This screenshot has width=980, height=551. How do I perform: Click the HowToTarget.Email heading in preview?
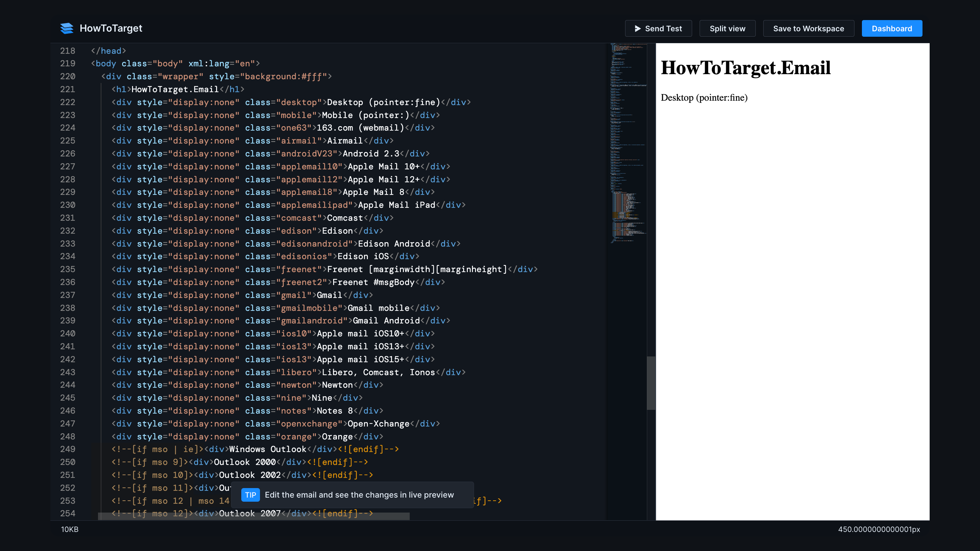745,68
